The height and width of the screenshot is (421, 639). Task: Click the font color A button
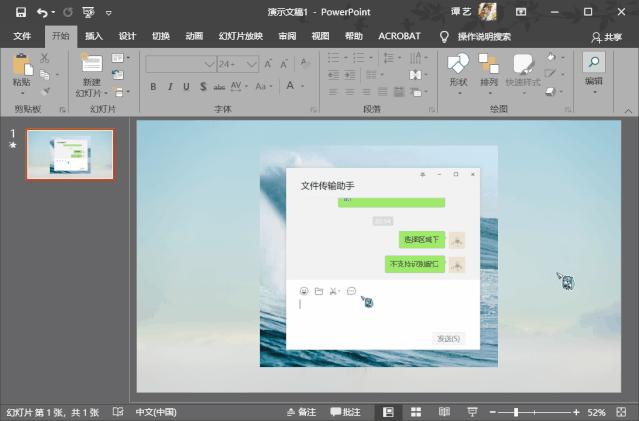pyautogui.click(x=290, y=86)
